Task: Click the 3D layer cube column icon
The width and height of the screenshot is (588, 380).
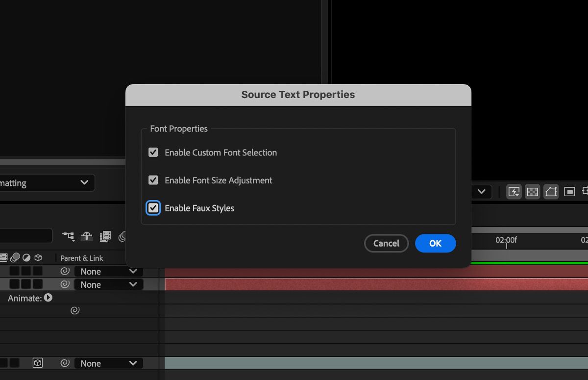Action: [x=39, y=258]
